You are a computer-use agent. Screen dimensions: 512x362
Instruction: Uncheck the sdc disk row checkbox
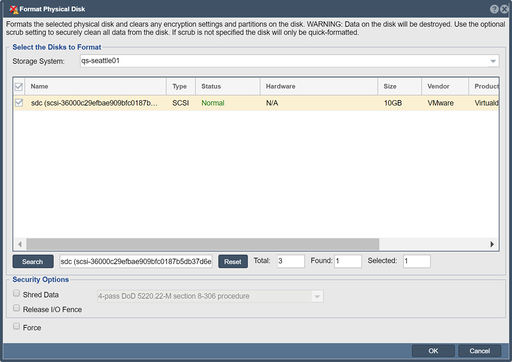19,103
